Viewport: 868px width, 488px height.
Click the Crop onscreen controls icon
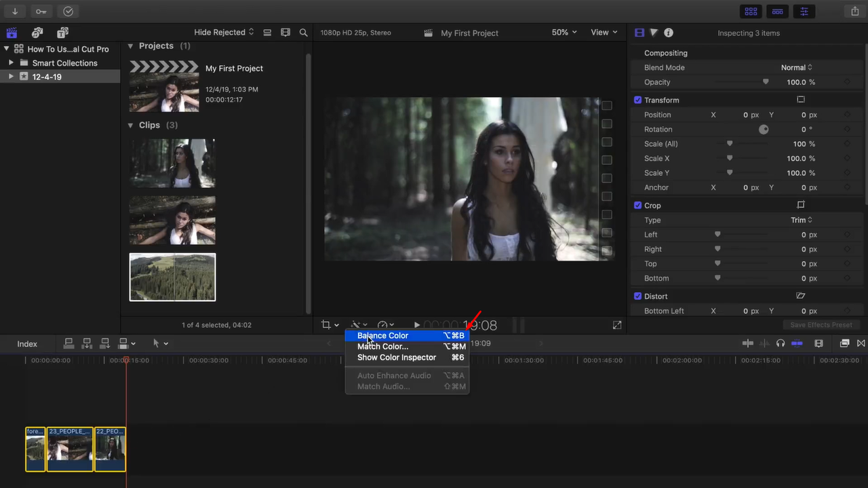tap(801, 205)
